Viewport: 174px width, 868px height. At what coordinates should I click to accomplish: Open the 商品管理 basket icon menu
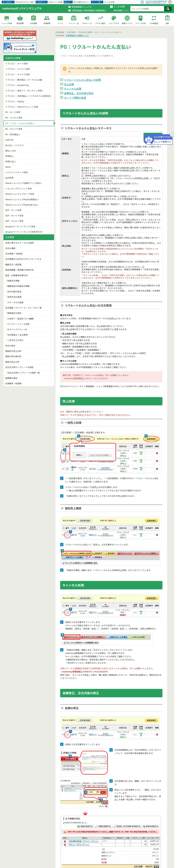coord(20,20)
